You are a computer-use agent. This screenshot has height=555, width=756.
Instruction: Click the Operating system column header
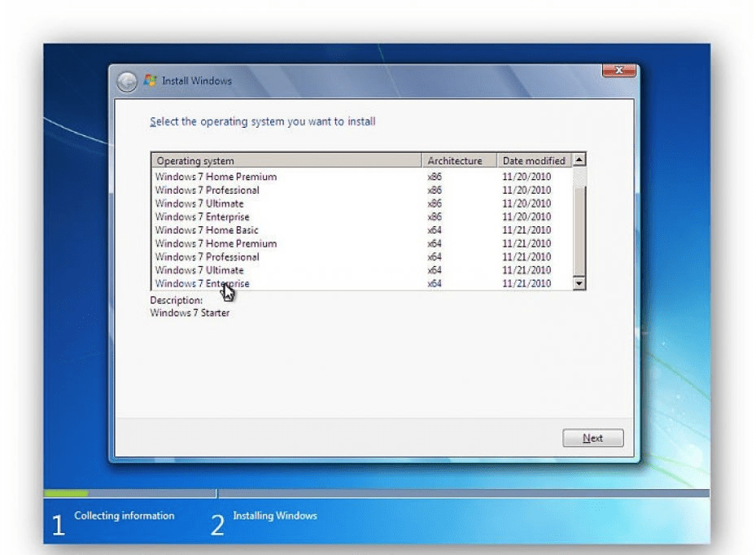coord(285,160)
